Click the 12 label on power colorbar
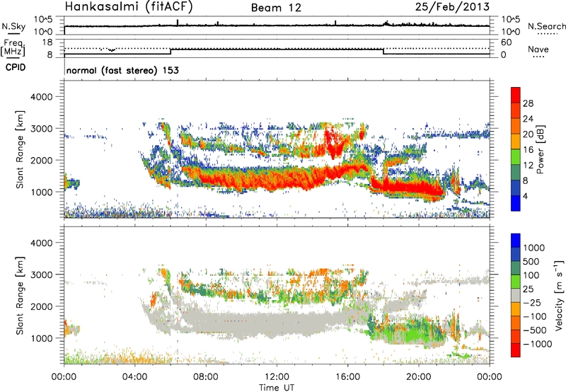The height and width of the screenshot is (392, 566). pos(528,166)
